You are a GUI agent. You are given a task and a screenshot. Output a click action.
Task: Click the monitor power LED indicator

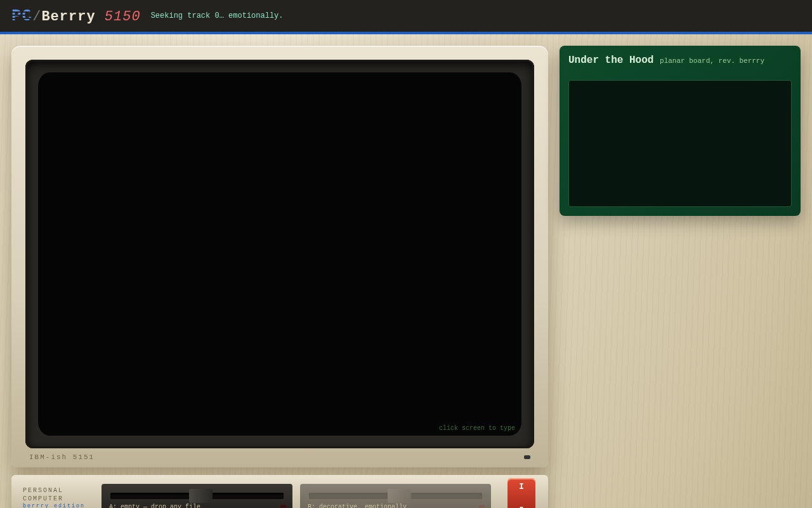coord(527,457)
